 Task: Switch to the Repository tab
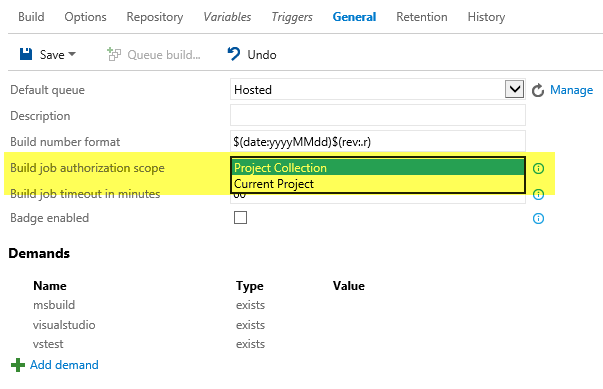(155, 17)
